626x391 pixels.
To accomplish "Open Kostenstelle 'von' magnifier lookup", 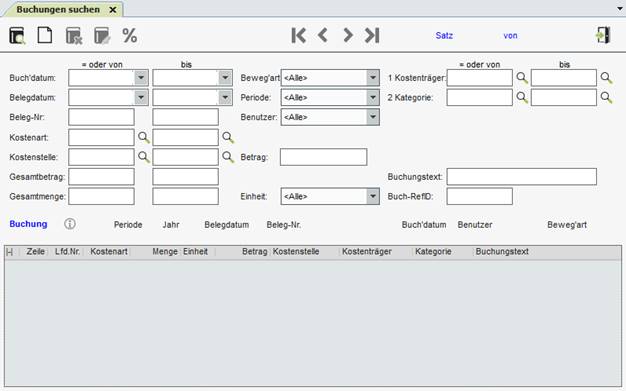I will click(144, 157).
